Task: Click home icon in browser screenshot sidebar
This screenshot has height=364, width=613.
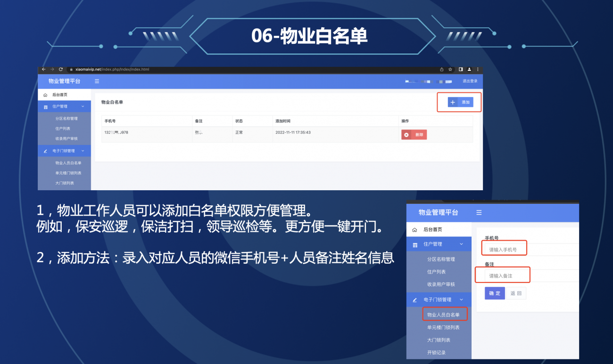Action: point(45,95)
